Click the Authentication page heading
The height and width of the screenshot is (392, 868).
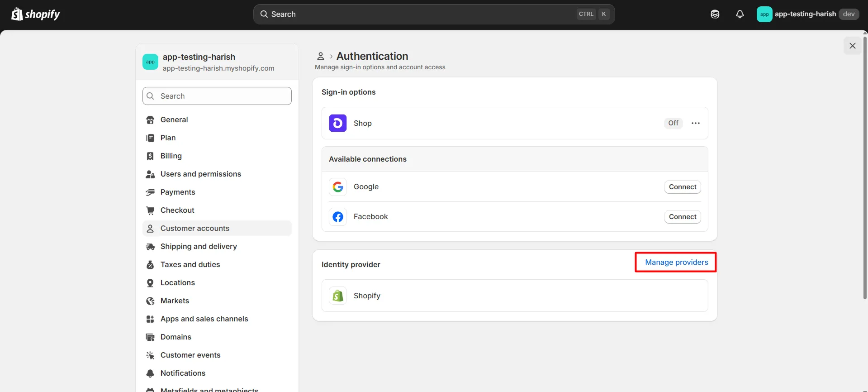coord(372,56)
